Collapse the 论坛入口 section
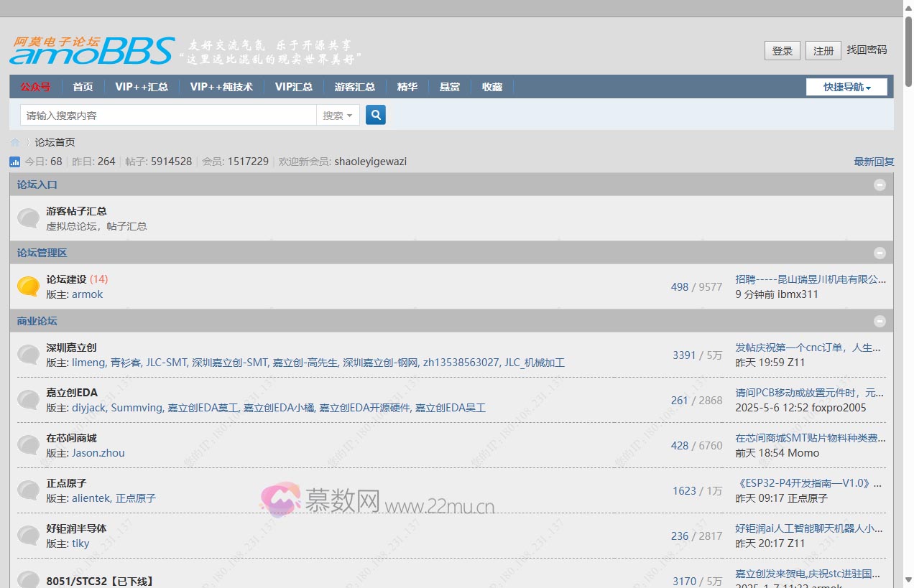Viewport: 914px width, 588px height. [880, 185]
